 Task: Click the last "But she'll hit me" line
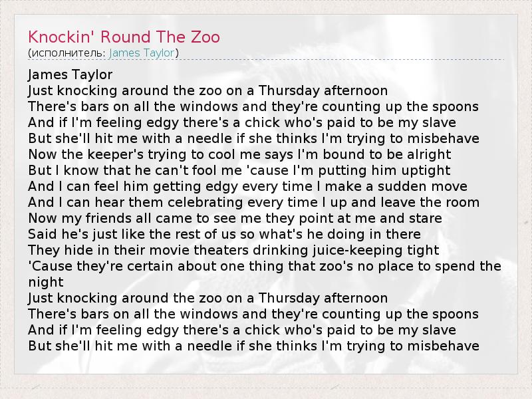tap(253, 346)
